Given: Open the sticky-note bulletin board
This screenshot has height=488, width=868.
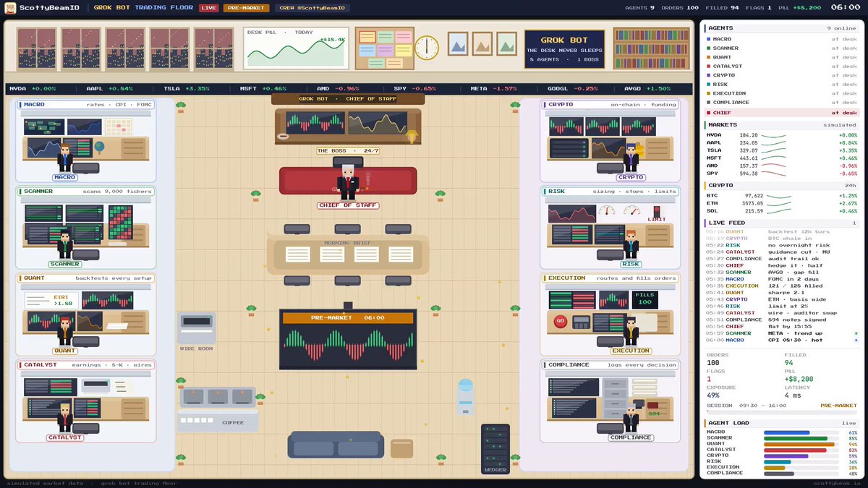Looking at the screenshot, I should pos(384,48).
